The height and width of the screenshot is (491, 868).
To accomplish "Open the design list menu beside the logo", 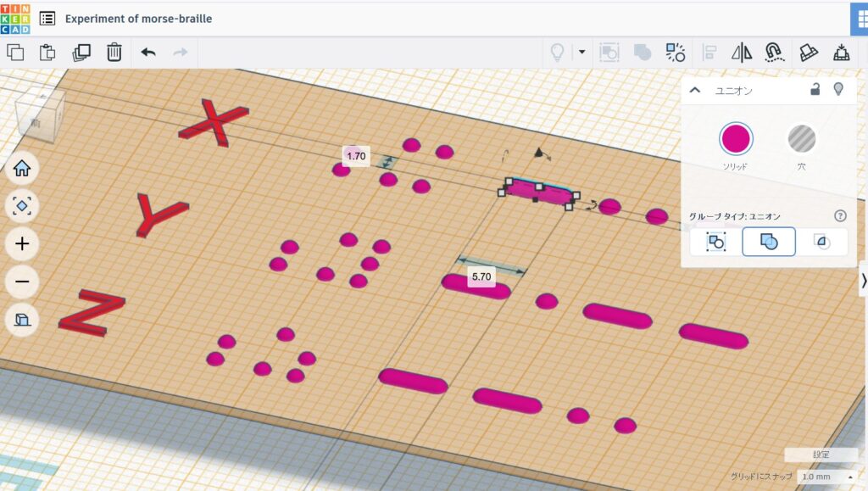I will [47, 18].
